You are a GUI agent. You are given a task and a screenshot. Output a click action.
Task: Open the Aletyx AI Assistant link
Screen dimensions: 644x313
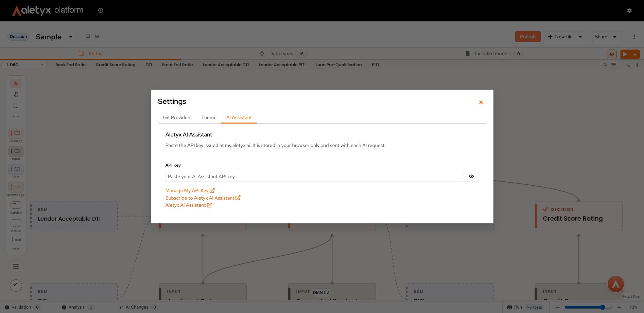point(189,205)
